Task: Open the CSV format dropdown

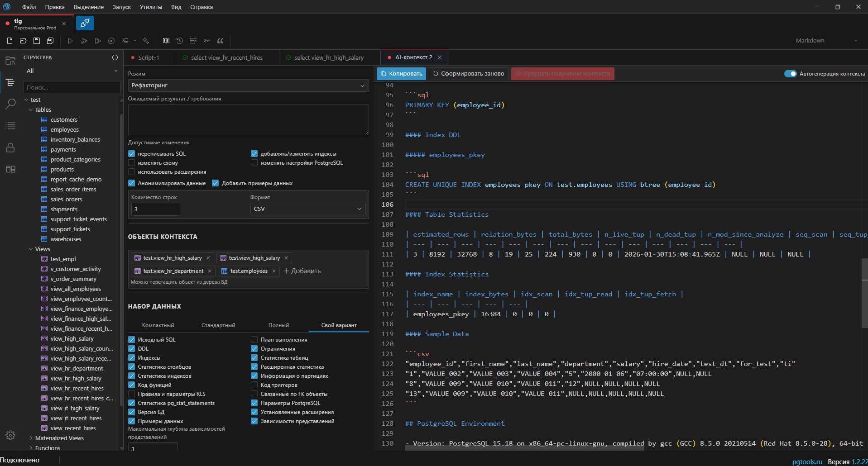Action: [x=307, y=209]
